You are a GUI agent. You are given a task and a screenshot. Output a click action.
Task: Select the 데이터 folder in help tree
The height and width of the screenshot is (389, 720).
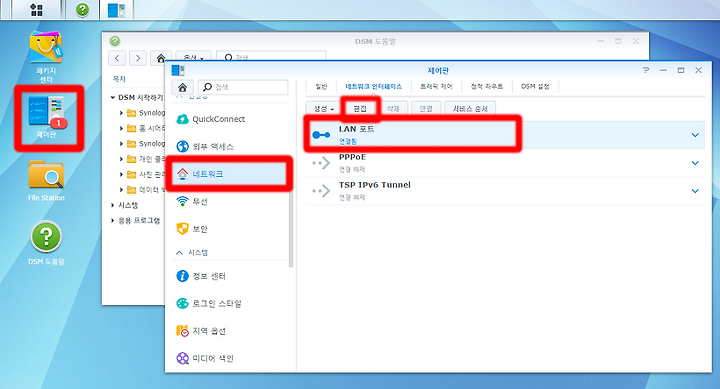pyautogui.click(x=146, y=190)
